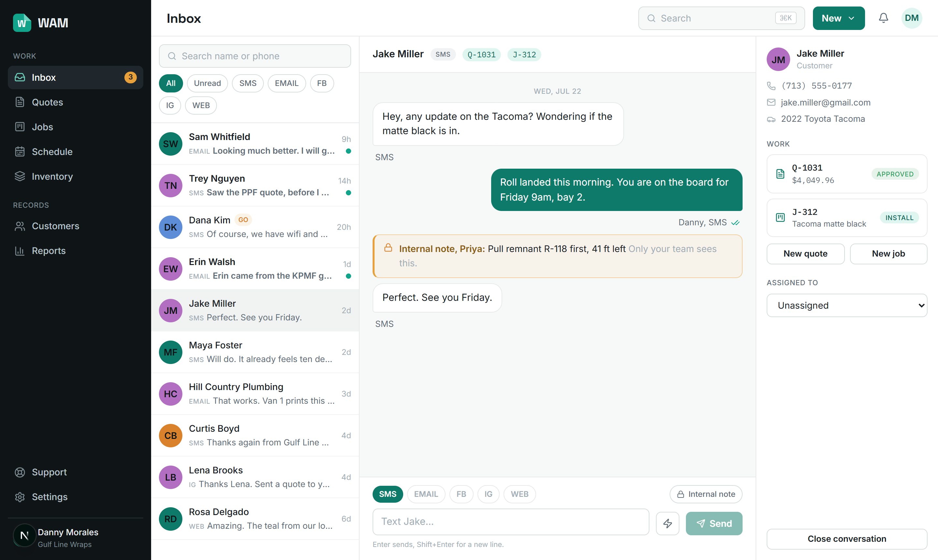
Task: Filter the conversation list by IG
Action: click(170, 105)
